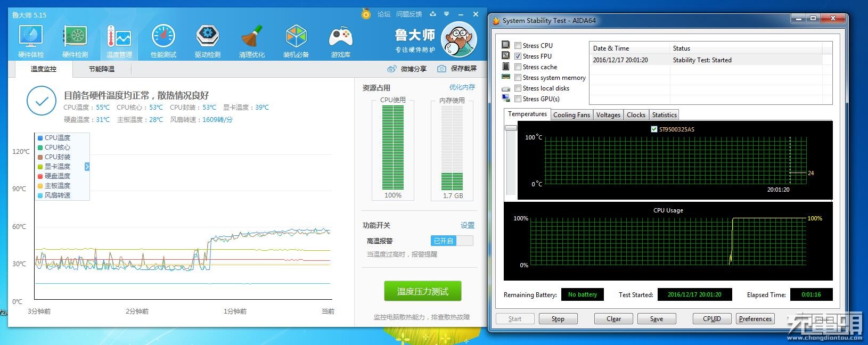This screenshot has height=345, width=868.
Task: Click the disk icon beside Stress local disks
Action: pyautogui.click(x=506, y=88)
